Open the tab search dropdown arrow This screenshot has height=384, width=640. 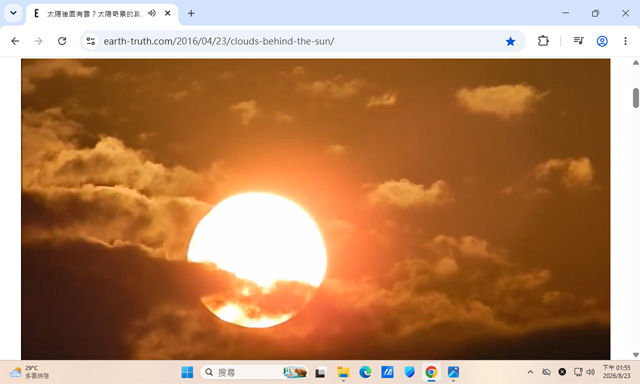click(x=13, y=13)
